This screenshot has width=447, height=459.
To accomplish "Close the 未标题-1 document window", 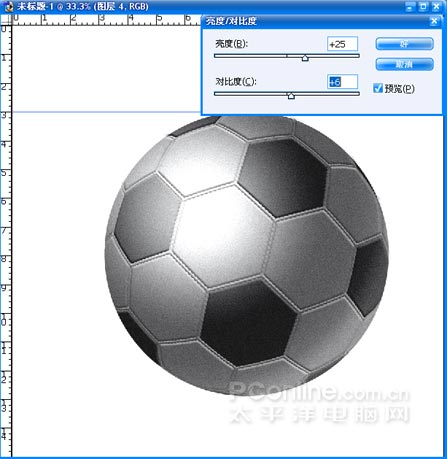I will coord(437,7).
